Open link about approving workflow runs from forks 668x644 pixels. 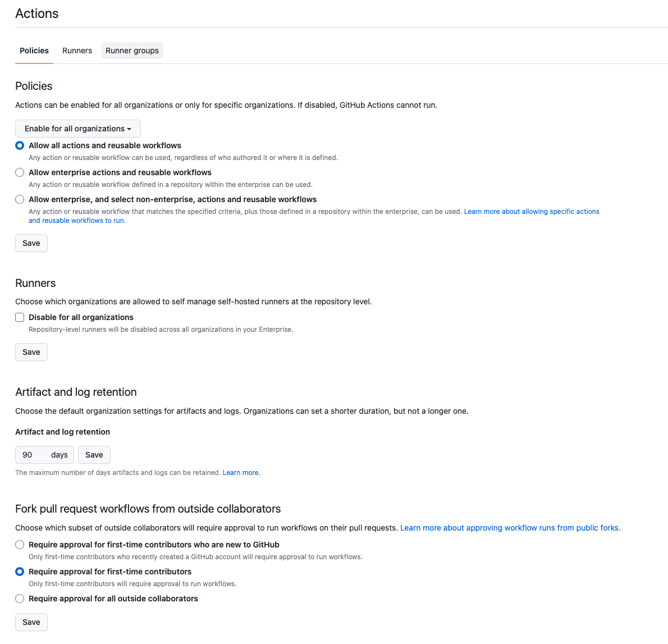[510, 528]
